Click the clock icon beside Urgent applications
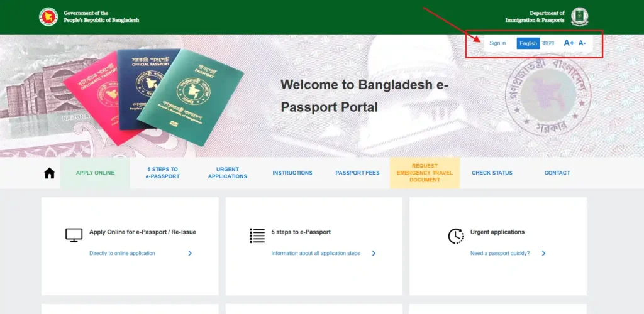 click(455, 236)
